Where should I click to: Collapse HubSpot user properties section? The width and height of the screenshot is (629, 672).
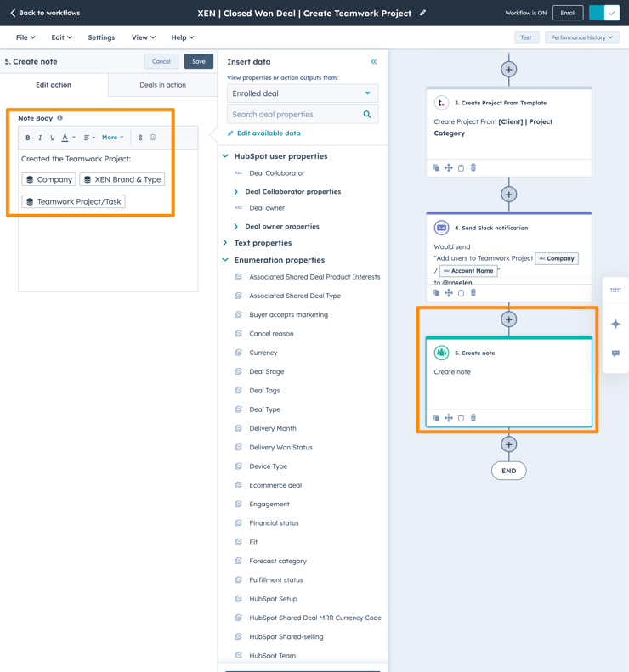[225, 156]
